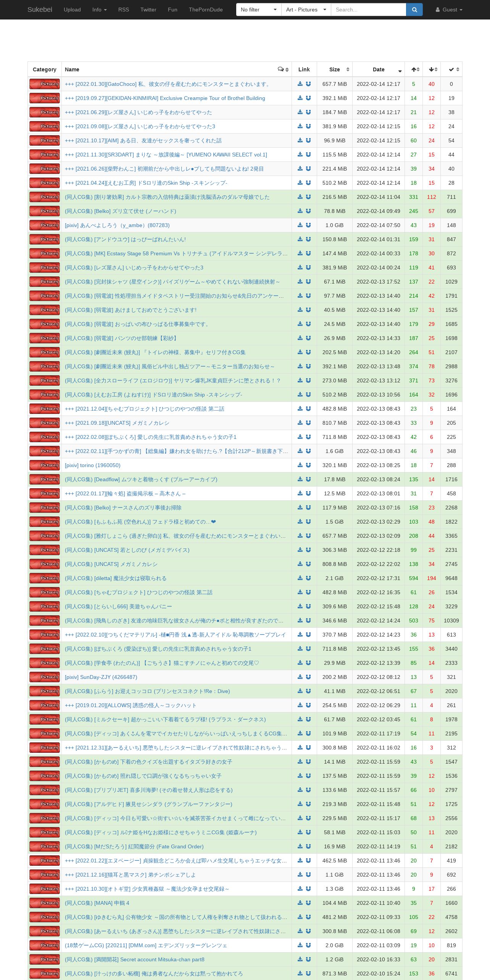Viewport: 490px width, 980px height.
Task: Open magnet link for 306.3 MiB UNCATS row
Action: (x=308, y=550)
